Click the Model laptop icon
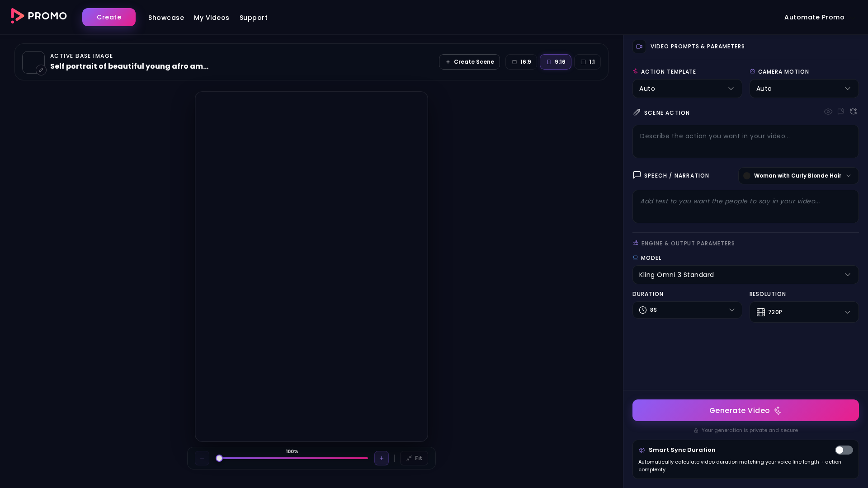 click(635, 258)
